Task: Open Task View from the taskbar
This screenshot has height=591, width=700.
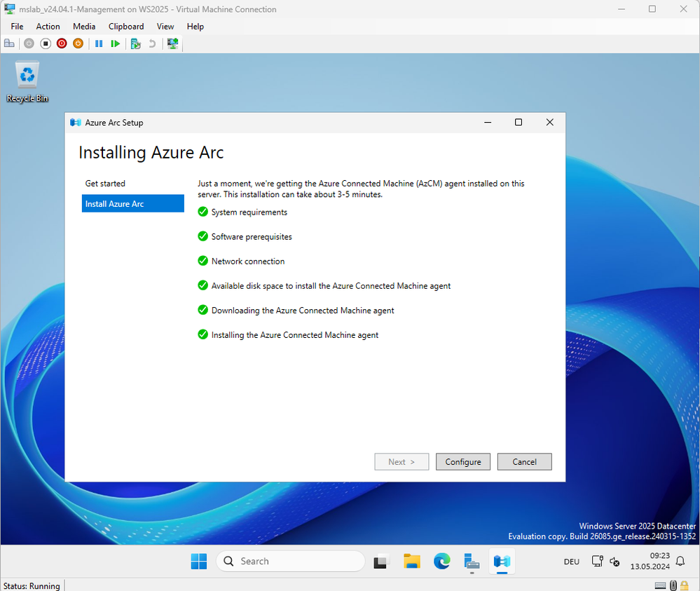Action: click(380, 561)
